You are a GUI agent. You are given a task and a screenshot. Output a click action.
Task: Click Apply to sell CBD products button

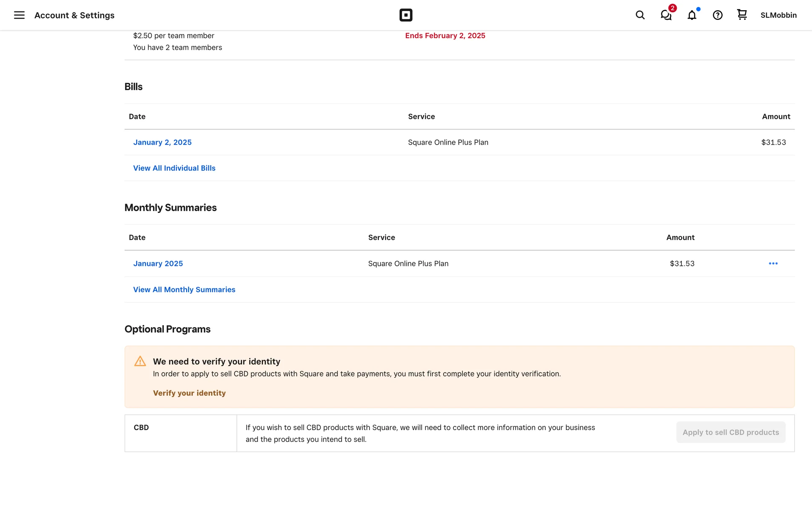[x=730, y=432]
